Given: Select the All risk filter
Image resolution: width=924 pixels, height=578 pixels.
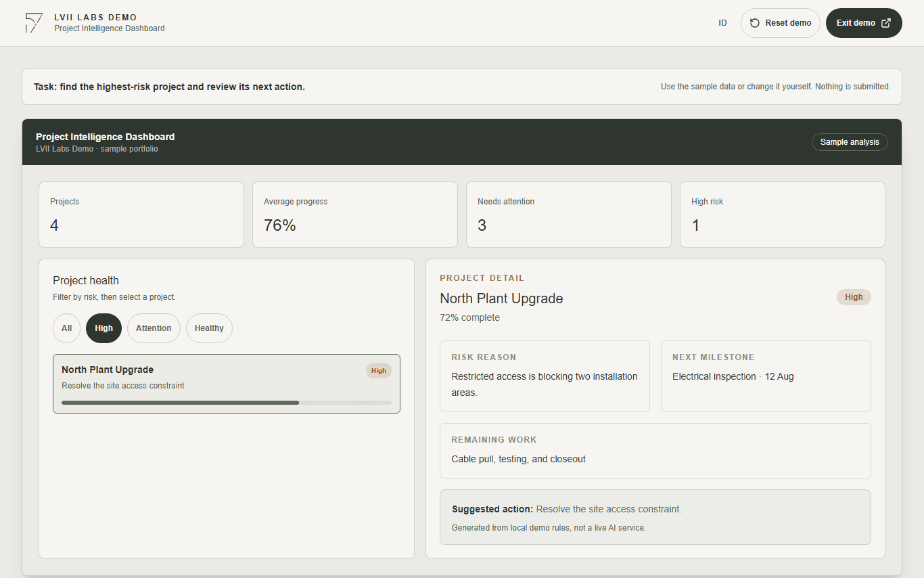Looking at the screenshot, I should (66, 328).
